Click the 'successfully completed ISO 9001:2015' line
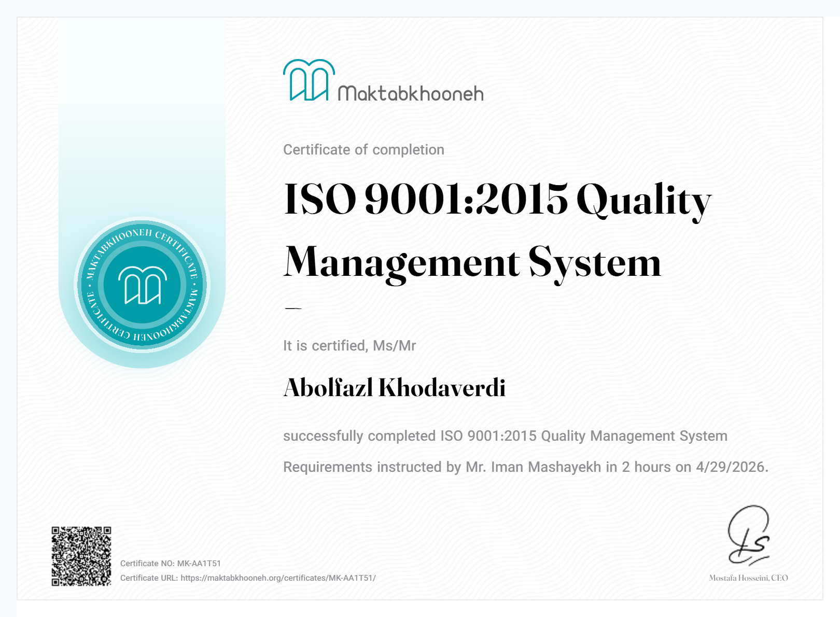The width and height of the screenshot is (840, 617). (505, 436)
